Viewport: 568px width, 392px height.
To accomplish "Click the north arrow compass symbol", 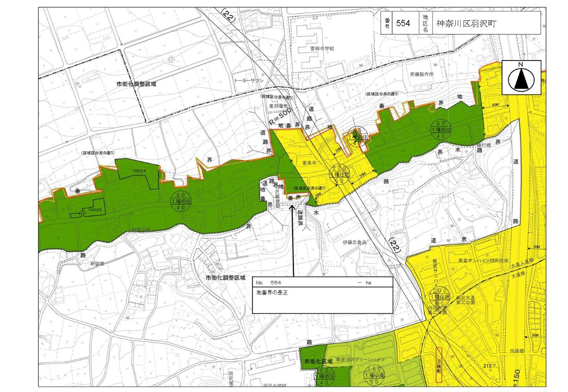I will pyautogui.click(x=521, y=77).
